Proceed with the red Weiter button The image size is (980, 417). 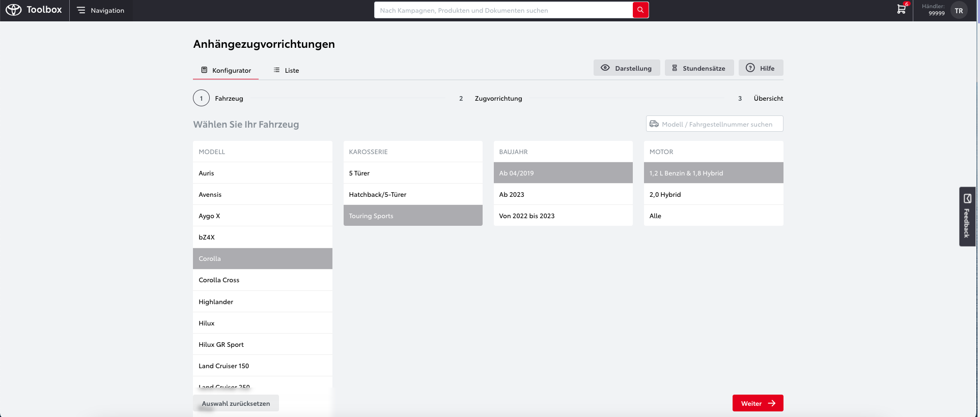tap(757, 403)
